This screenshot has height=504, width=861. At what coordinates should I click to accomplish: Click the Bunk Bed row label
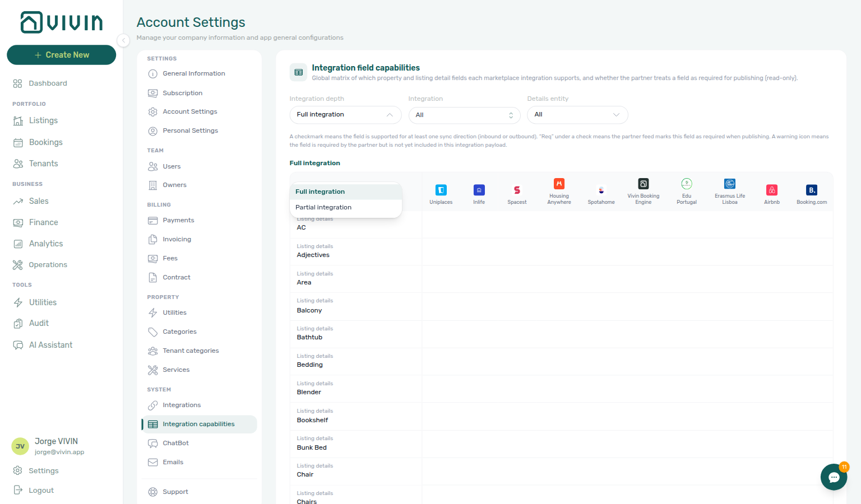pyautogui.click(x=312, y=448)
